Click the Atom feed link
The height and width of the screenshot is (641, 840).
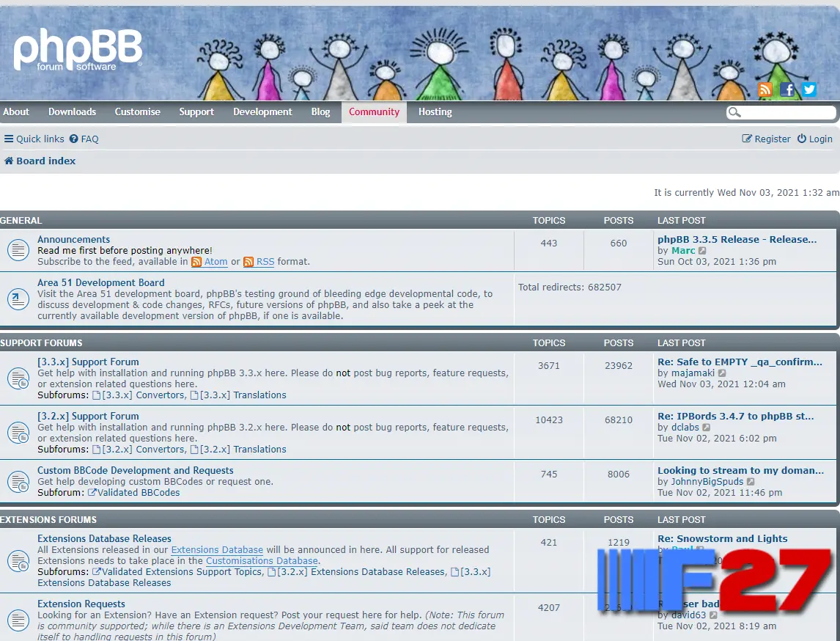(215, 262)
